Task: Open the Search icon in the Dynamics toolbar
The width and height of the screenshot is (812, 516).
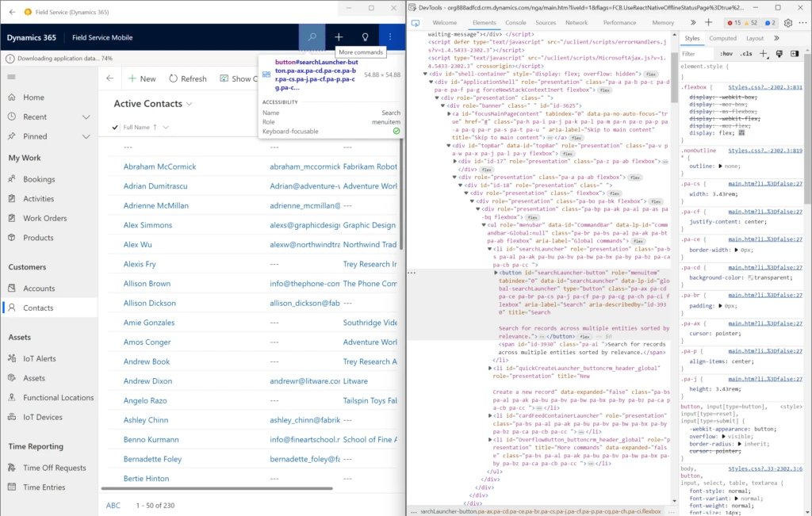Action: pyautogui.click(x=314, y=36)
